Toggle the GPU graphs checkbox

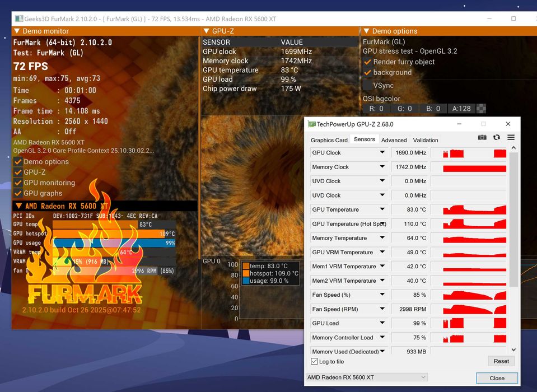pyautogui.click(x=18, y=193)
